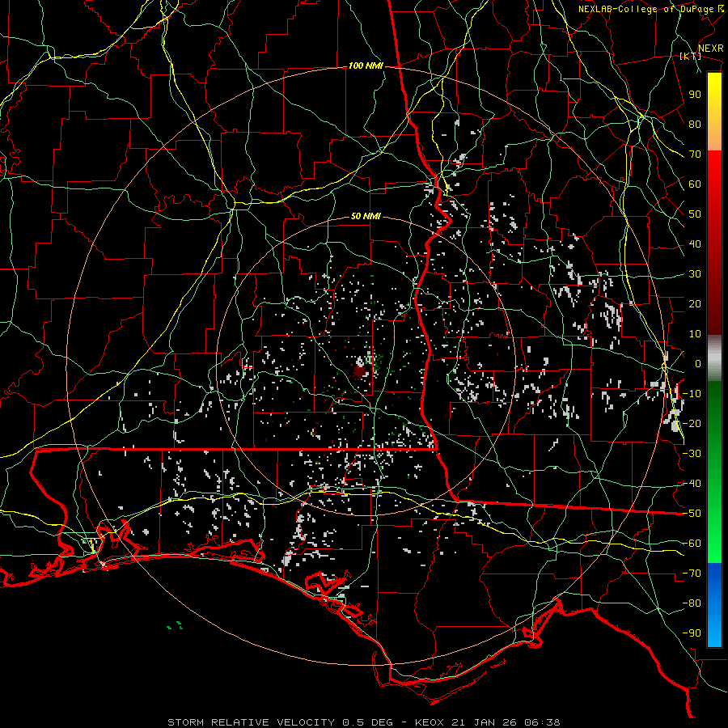Image resolution: width=728 pixels, height=728 pixels.
Task: Click the -80 value on velocity scale
Action: point(692,603)
